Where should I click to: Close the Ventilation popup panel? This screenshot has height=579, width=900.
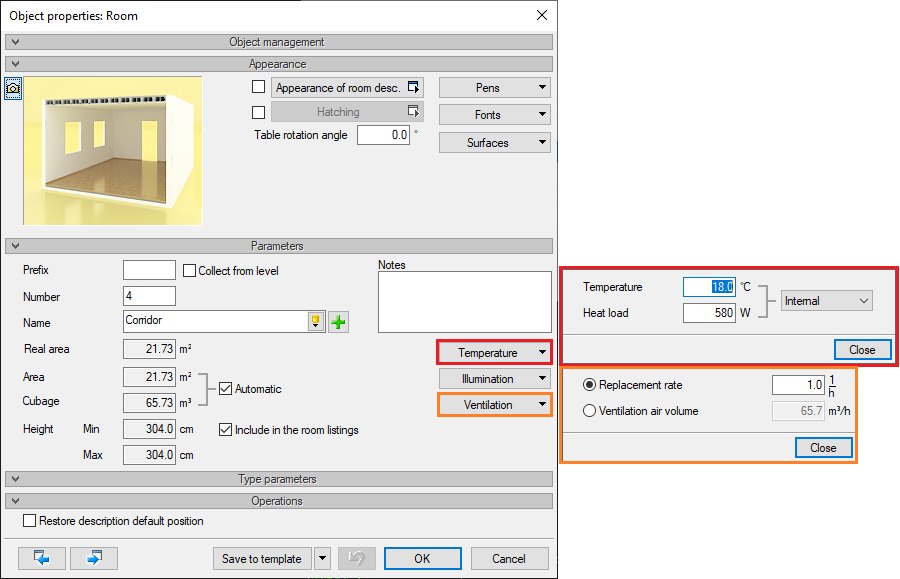pos(823,448)
